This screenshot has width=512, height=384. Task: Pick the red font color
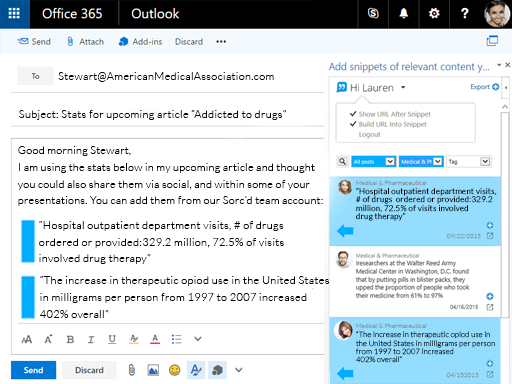155,339
